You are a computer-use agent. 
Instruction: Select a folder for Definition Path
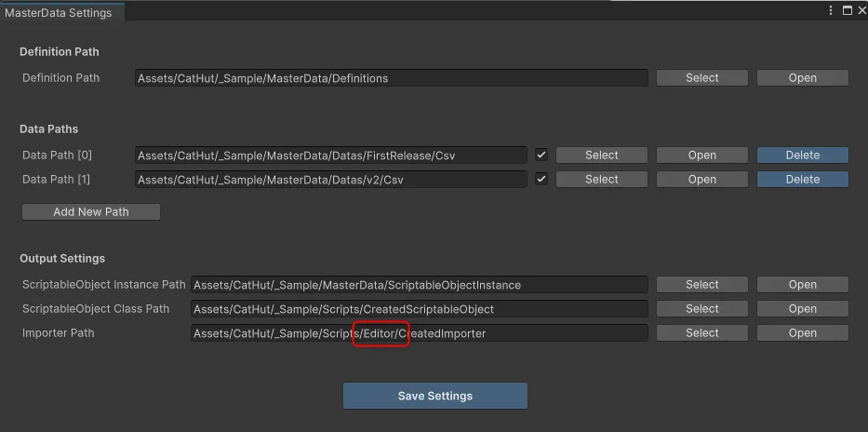click(701, 78)
